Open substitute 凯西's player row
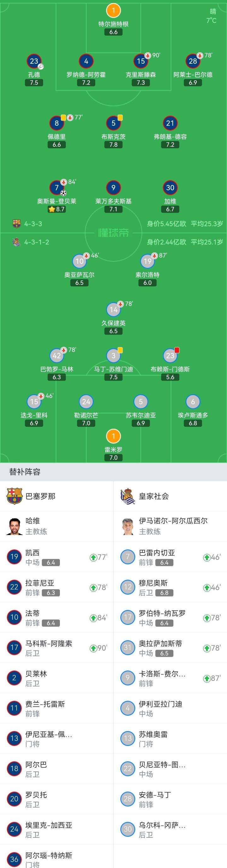 (x=56, y=557)
